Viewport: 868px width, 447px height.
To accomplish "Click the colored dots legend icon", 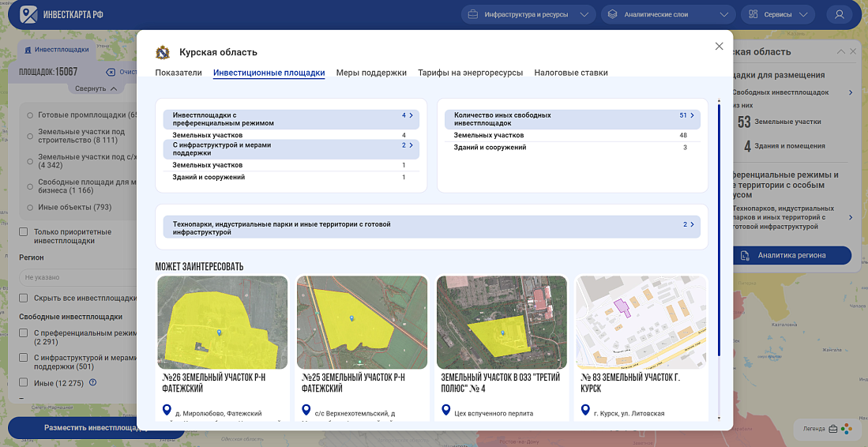I will click(847, 429).
